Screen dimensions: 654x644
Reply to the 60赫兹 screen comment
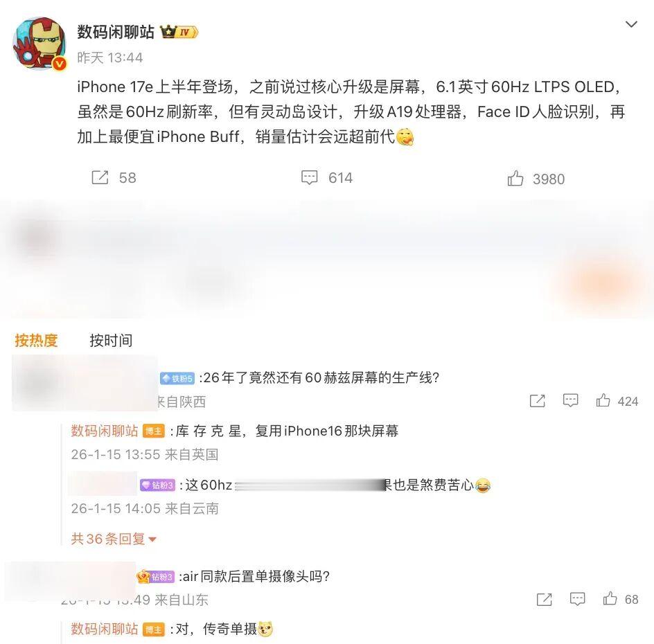[x=570, y=400]
